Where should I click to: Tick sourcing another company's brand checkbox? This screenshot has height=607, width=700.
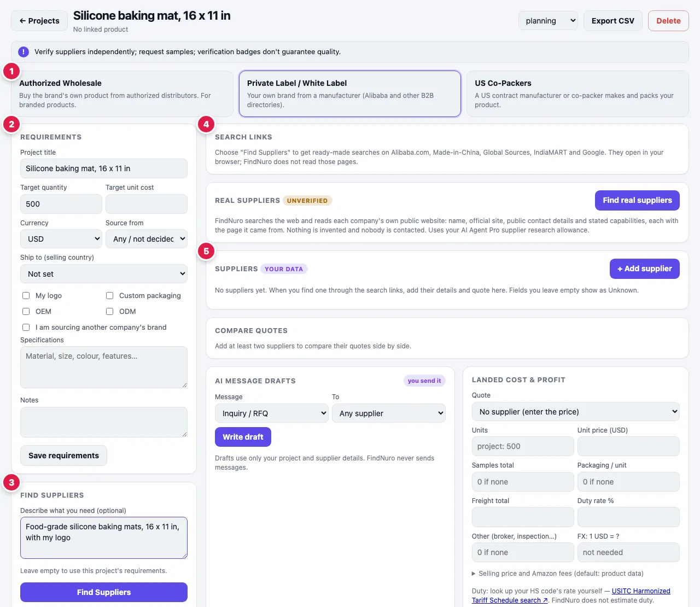(26, 328)
